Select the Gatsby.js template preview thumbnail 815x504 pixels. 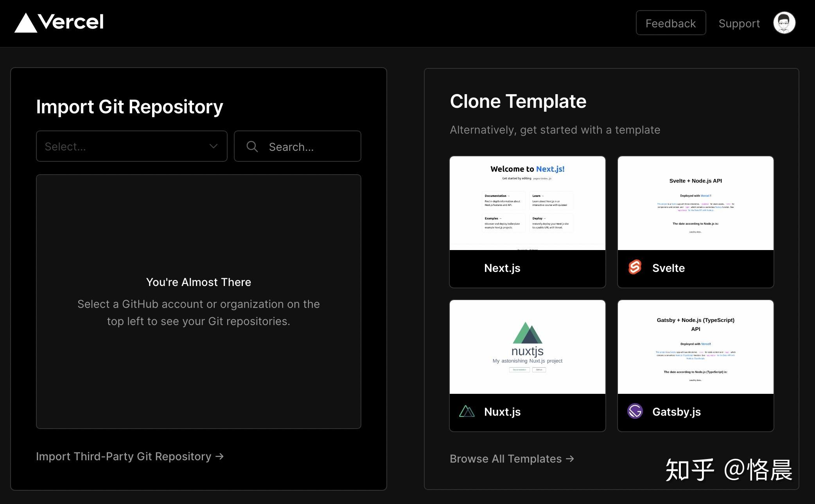click(695, 347)
